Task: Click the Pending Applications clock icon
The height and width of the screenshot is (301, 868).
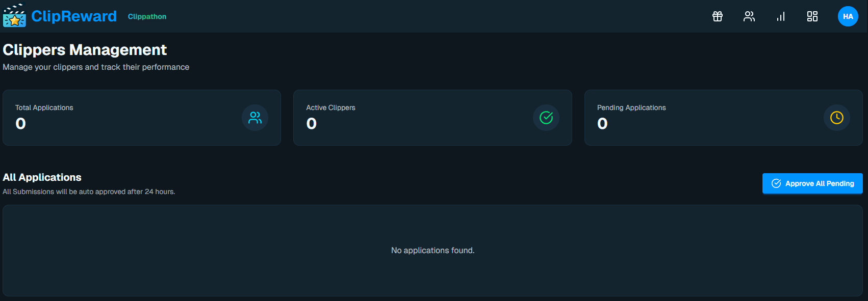Action: tap(837, 118)
